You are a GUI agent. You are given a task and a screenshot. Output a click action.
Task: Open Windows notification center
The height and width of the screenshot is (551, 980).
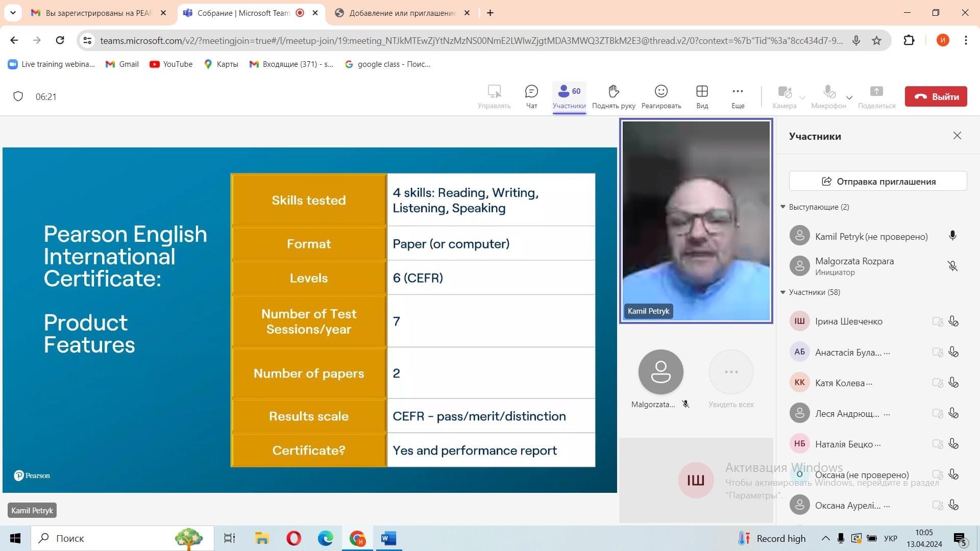coord(960,539)
